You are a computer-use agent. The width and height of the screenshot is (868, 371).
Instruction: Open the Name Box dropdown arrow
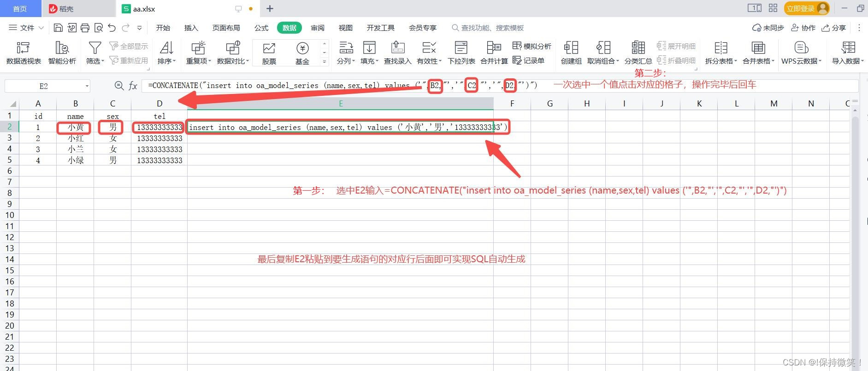[87, 86]
